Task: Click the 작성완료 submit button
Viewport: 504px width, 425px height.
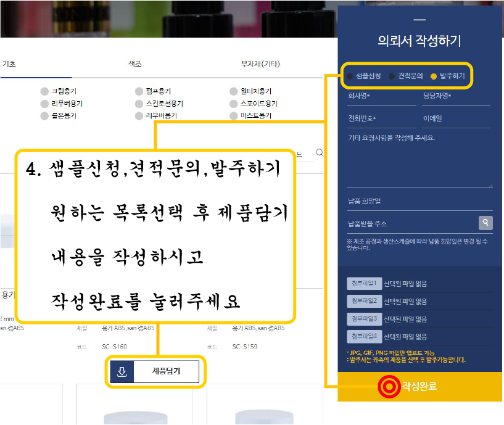Action: (x=419, y=386)
